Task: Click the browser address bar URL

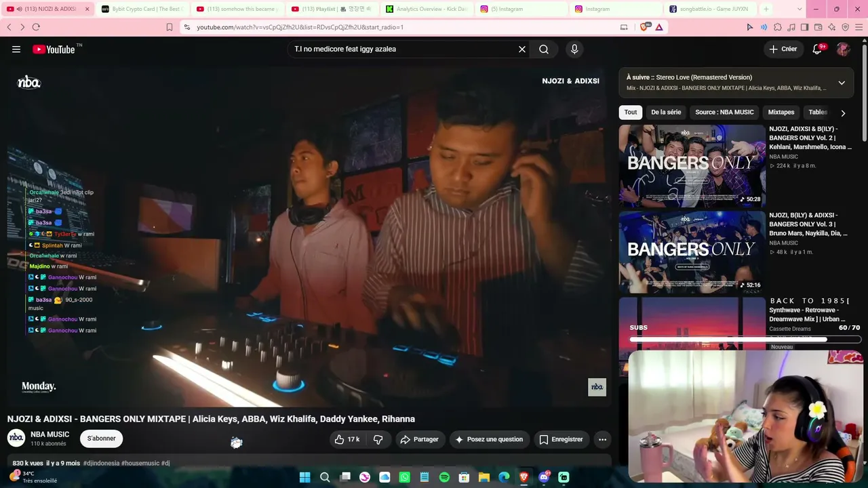Action: (300, 27)
